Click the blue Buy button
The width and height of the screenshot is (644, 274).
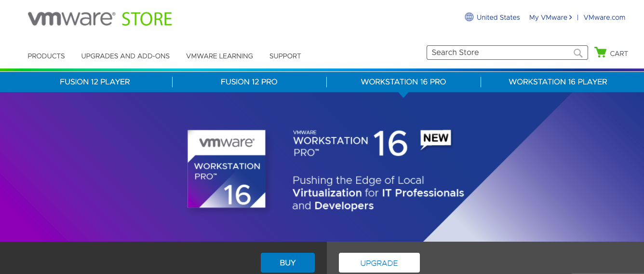pos(288,263)
